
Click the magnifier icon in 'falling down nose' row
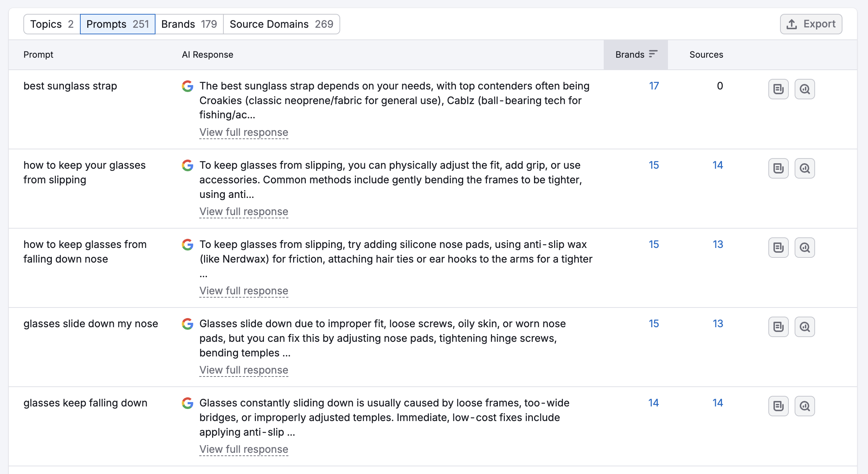[x=804, y=248]
